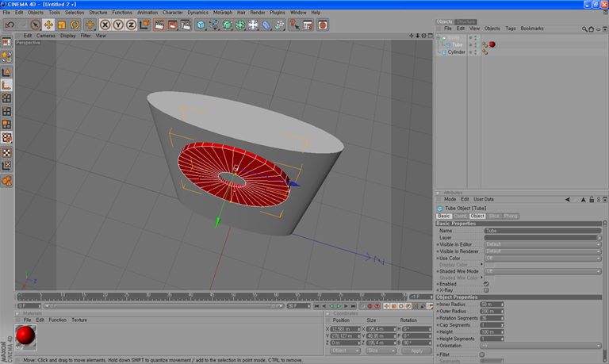The width and height of the screenshot is (609, 364).
Task: Open the Add Cube primitive icon
Action: point(201,25)
